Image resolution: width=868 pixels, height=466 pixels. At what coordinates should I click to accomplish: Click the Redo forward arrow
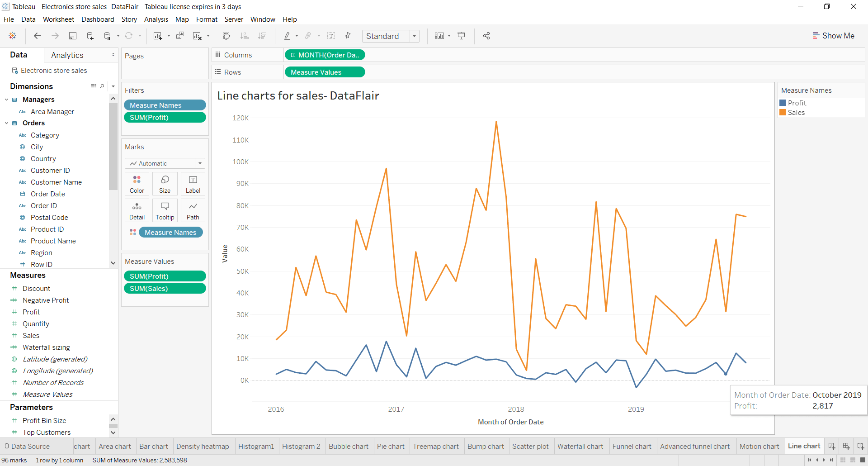(x=55, y=36)
